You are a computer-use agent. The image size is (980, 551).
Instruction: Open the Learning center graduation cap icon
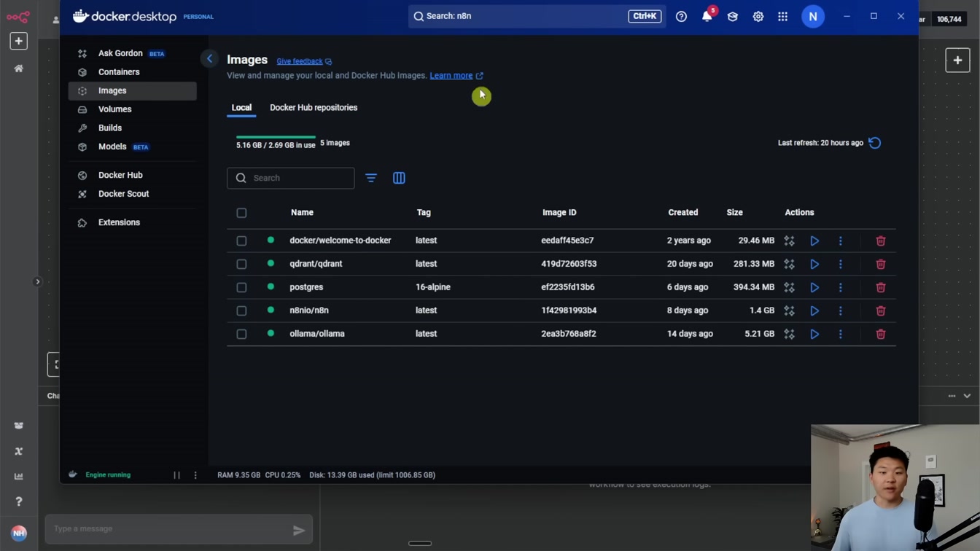733,16
